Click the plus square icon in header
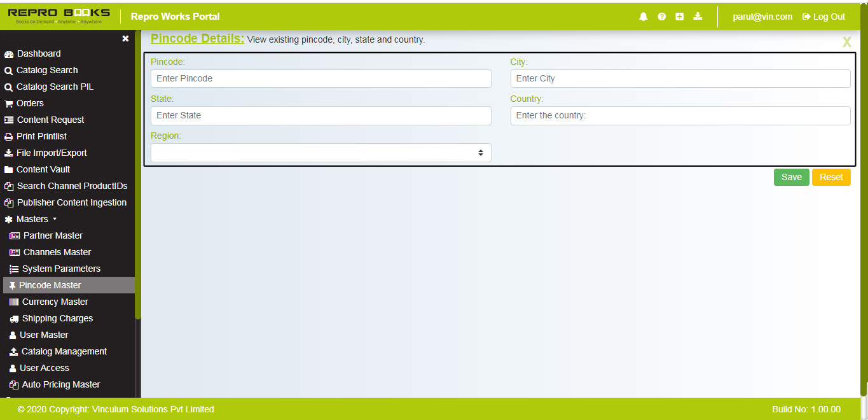The height and width of the screenshot is (420, 868). coord(679,17)
